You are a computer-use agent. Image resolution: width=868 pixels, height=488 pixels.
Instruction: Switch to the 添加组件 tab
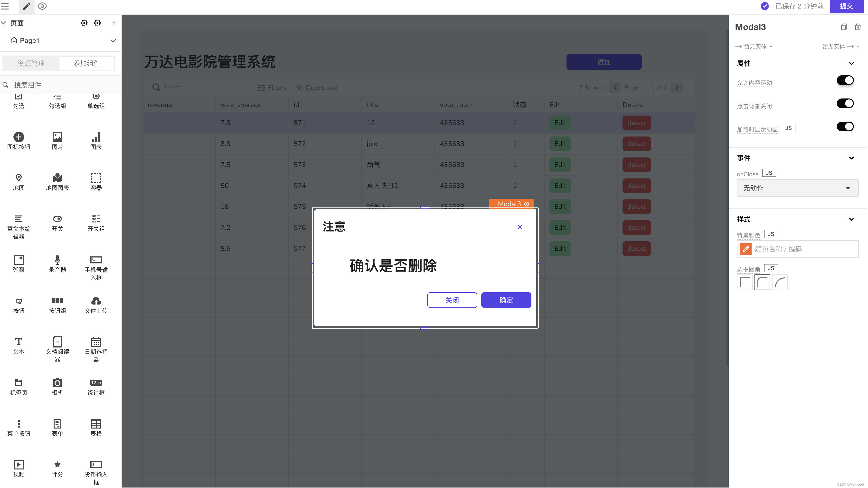(87, 63)
